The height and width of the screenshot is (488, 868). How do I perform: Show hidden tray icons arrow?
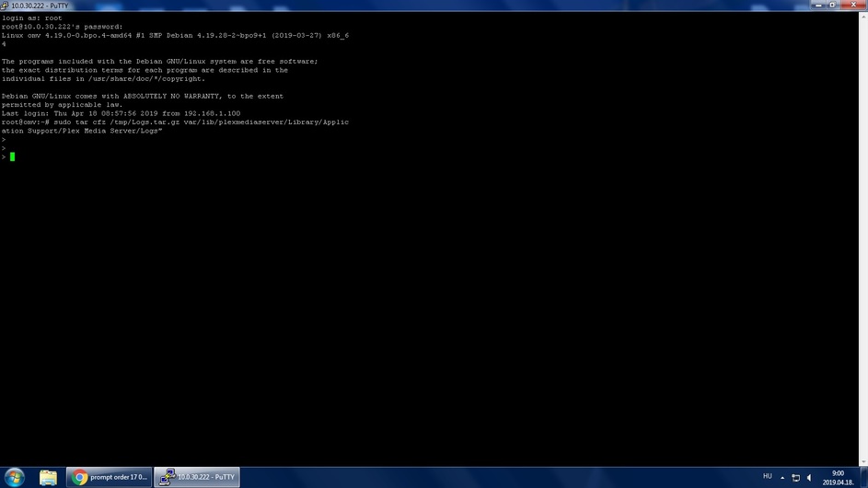(x=782, y=478)
